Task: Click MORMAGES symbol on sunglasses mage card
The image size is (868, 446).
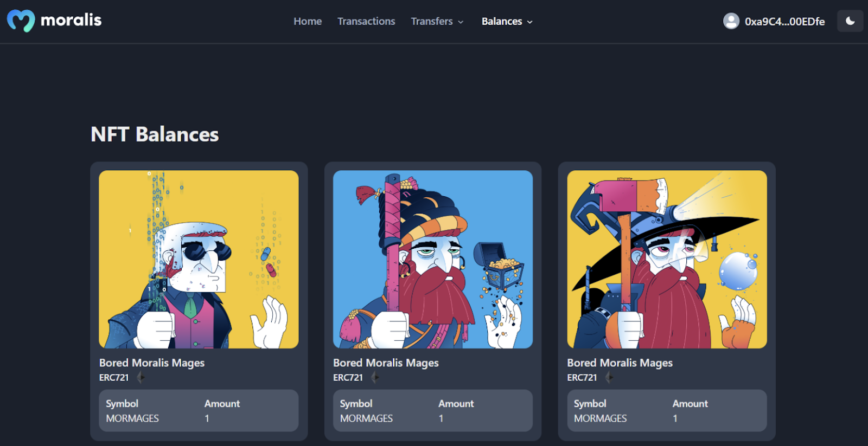Action: 132,418
